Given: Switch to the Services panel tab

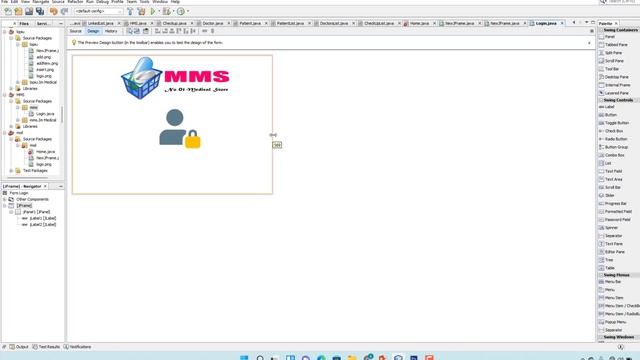Looking at the screenshot, I should click(43, 24).
